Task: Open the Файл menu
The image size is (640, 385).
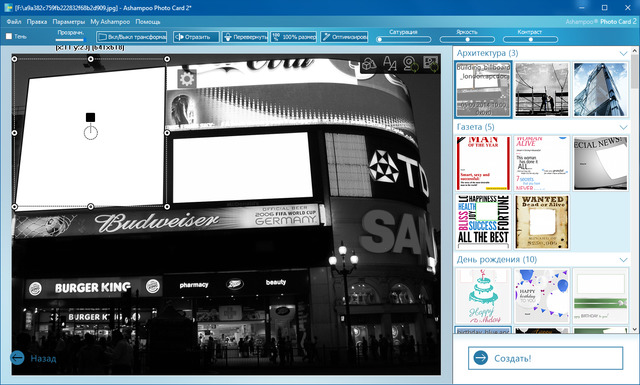Action: tap(14, 22)
